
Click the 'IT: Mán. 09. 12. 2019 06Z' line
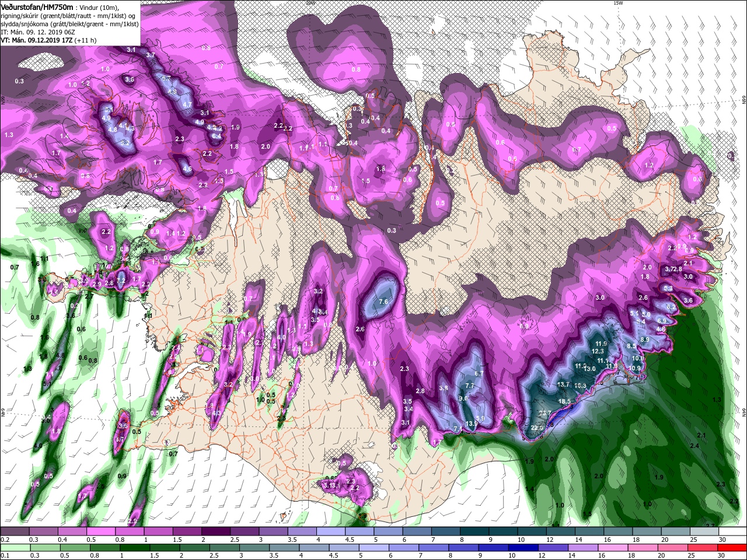38,32
